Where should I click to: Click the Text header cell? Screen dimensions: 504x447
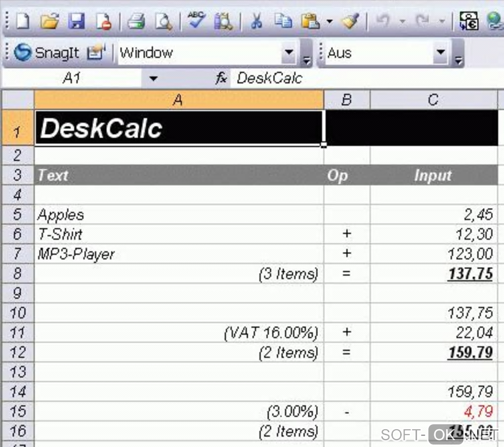click(179, 175)
